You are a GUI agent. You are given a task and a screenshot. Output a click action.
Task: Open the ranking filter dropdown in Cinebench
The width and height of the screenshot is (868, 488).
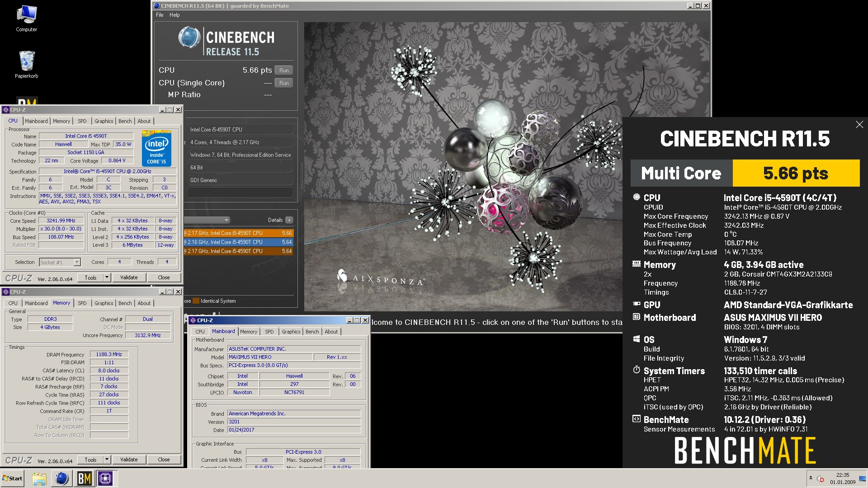pos(207,220)
